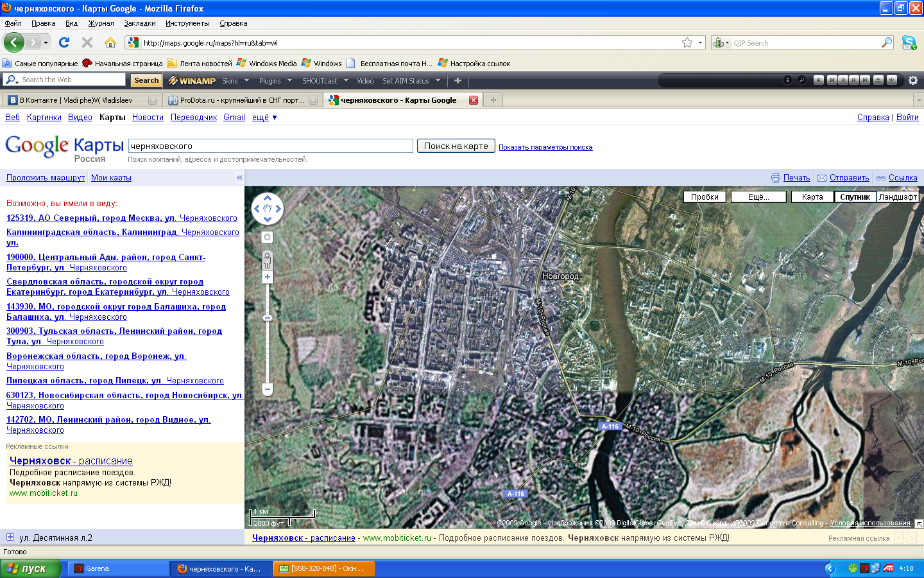Viewport: 924px width, 578px height.
Task: Skip to previous track in Winamp toolbar
Action: click(x=832, y=80)
